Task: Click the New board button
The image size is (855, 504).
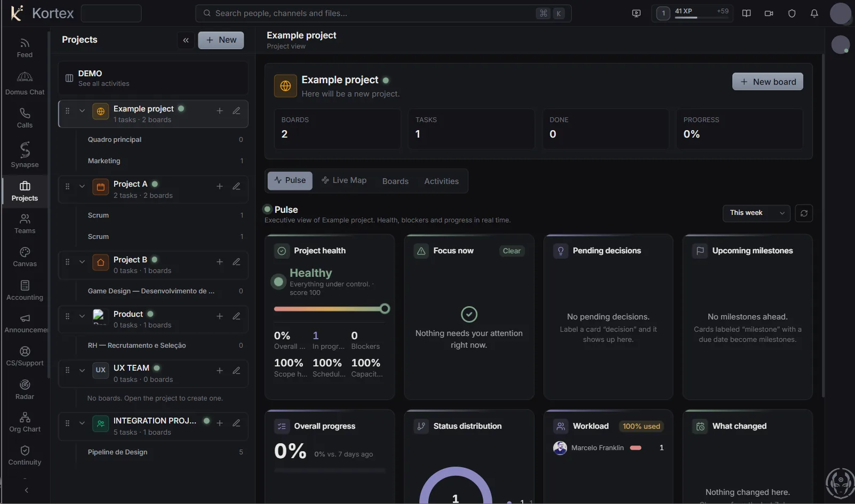Action: 768,82
